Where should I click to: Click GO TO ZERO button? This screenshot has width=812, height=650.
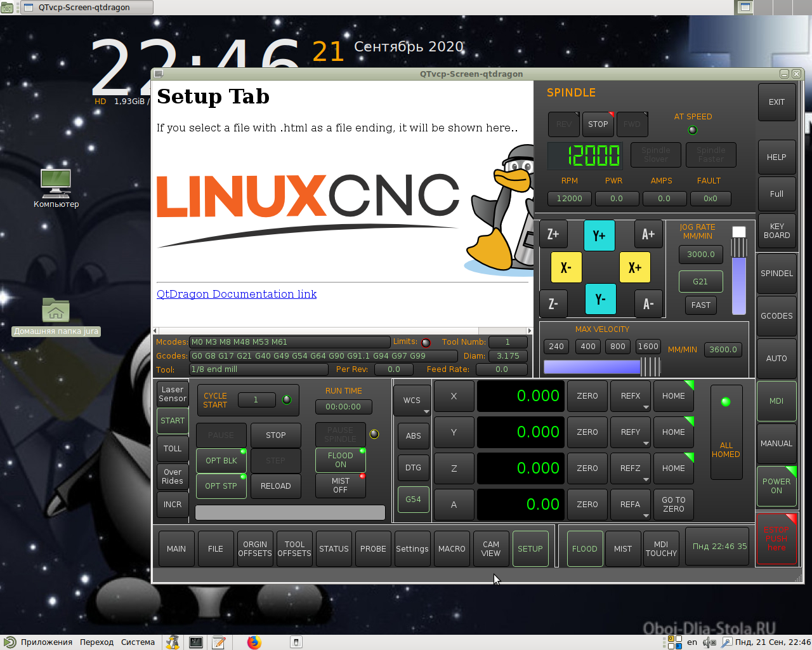pyautogui.click(x=674, y=505)
